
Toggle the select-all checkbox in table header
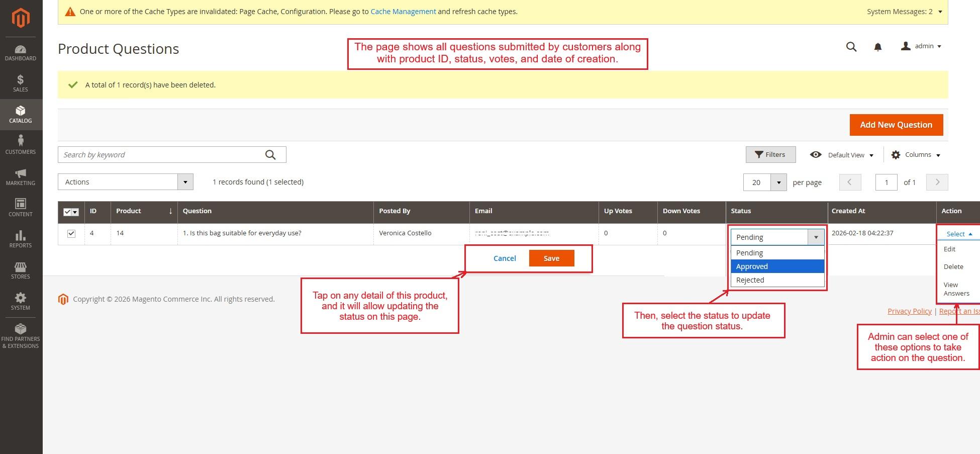(x=67, y=212)
